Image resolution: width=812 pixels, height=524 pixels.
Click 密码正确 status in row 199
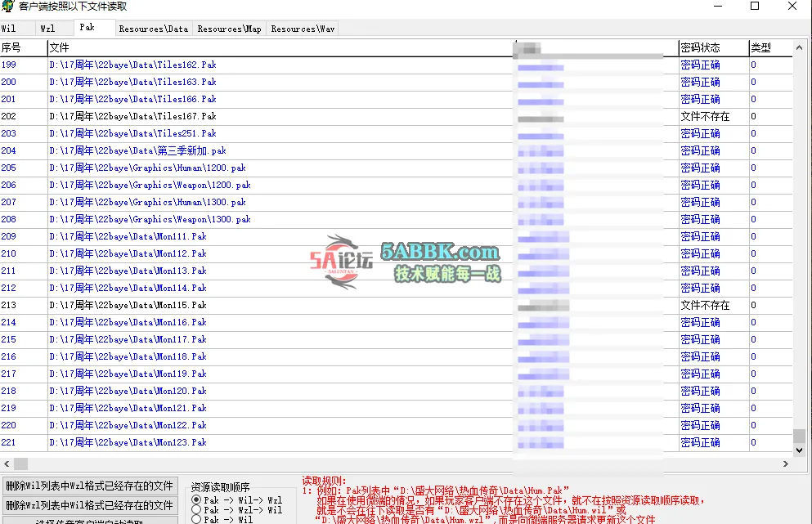[700, 65]
